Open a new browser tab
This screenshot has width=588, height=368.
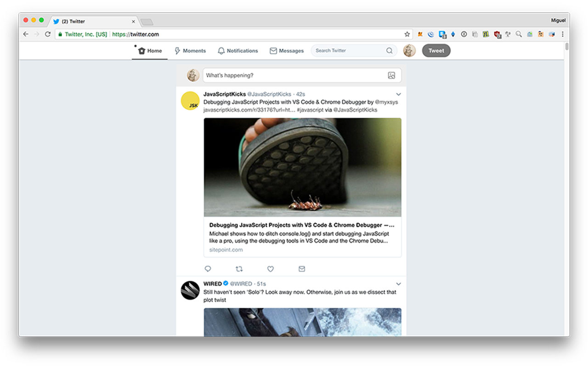pos(147,22)
